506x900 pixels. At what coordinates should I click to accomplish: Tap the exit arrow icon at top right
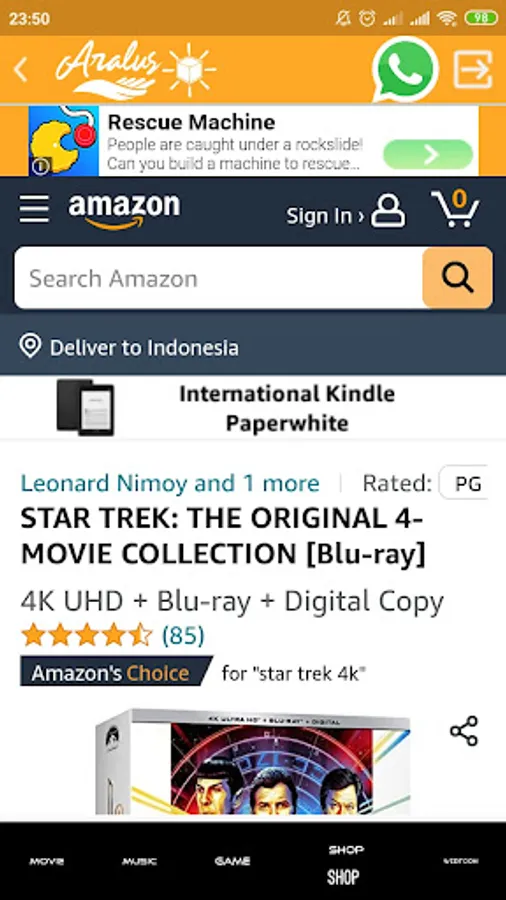coord(473,69)
